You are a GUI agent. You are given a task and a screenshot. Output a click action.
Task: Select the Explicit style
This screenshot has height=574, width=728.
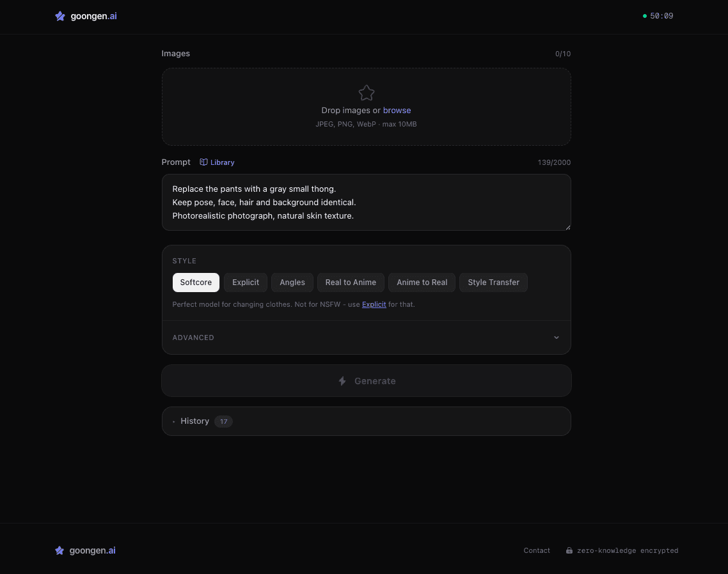(245, 282)
